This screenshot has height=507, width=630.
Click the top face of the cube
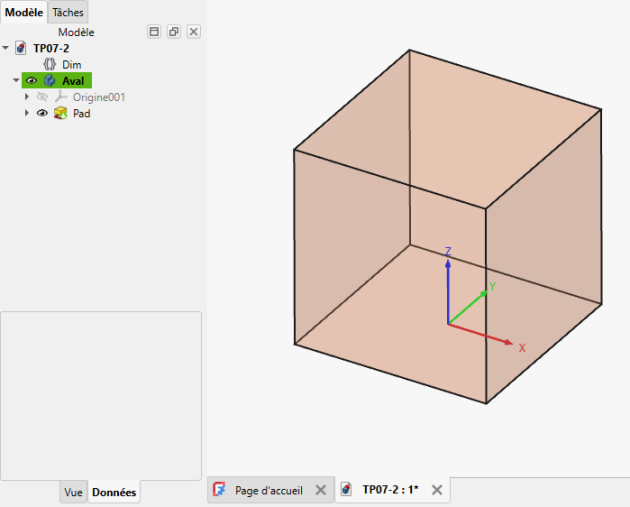(x=447, y=129)
